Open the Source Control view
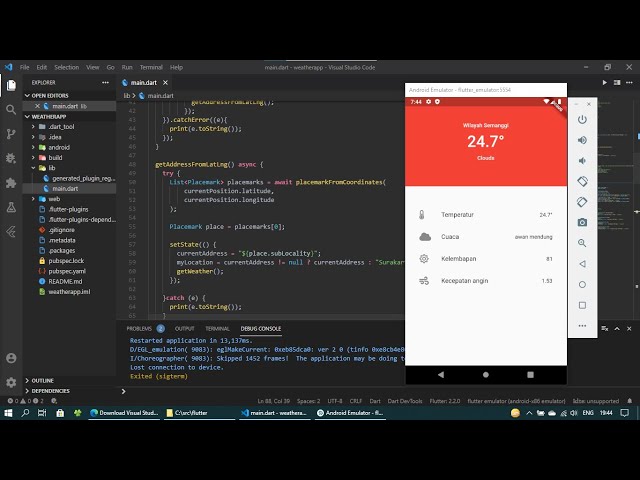The width and height of the screenshot is (640, 480). [x=11, y=134]
